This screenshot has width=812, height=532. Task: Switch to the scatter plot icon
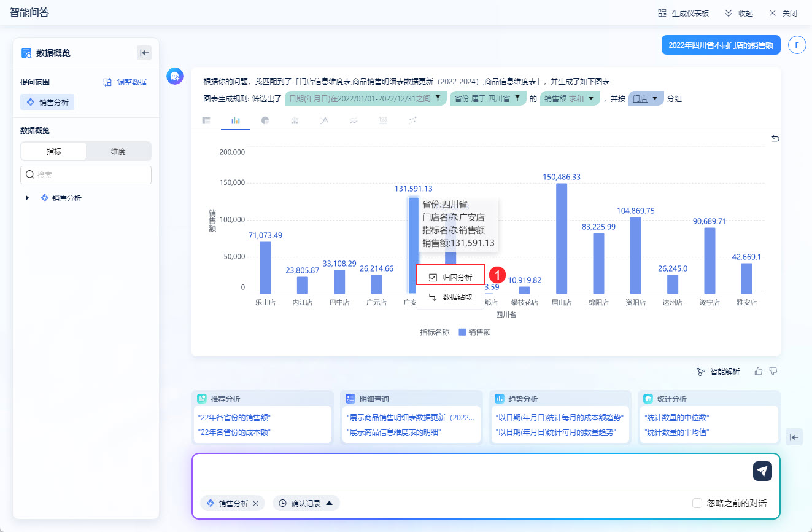(x=412, y=120)
